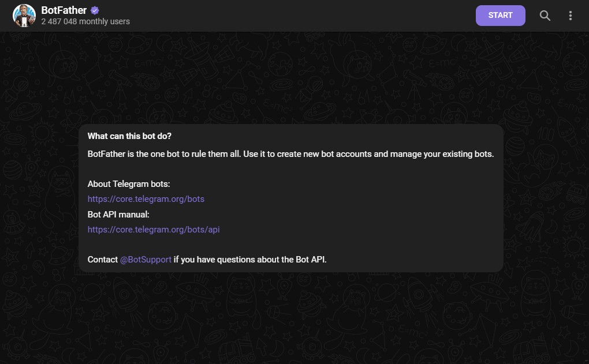The height and width of the screenshot is (364, 589).
Task: Click the "Bot API manual:" label
Action: tap(118, 215)
